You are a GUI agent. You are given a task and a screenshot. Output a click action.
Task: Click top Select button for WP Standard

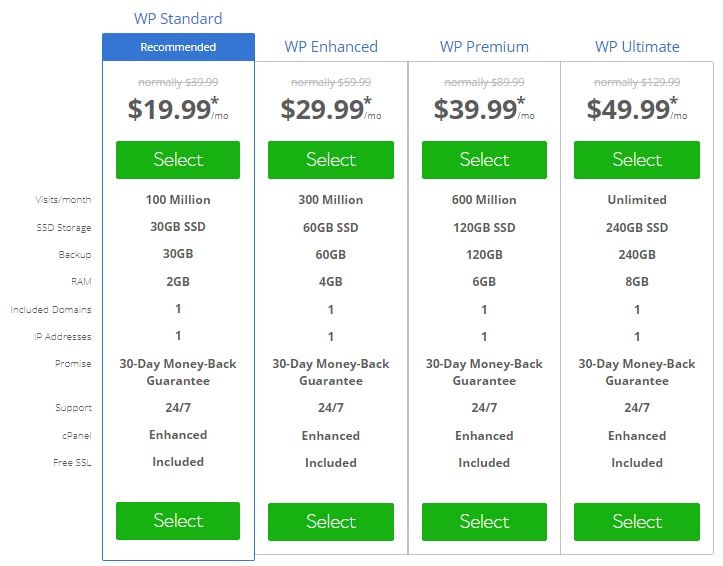(178, 160)
